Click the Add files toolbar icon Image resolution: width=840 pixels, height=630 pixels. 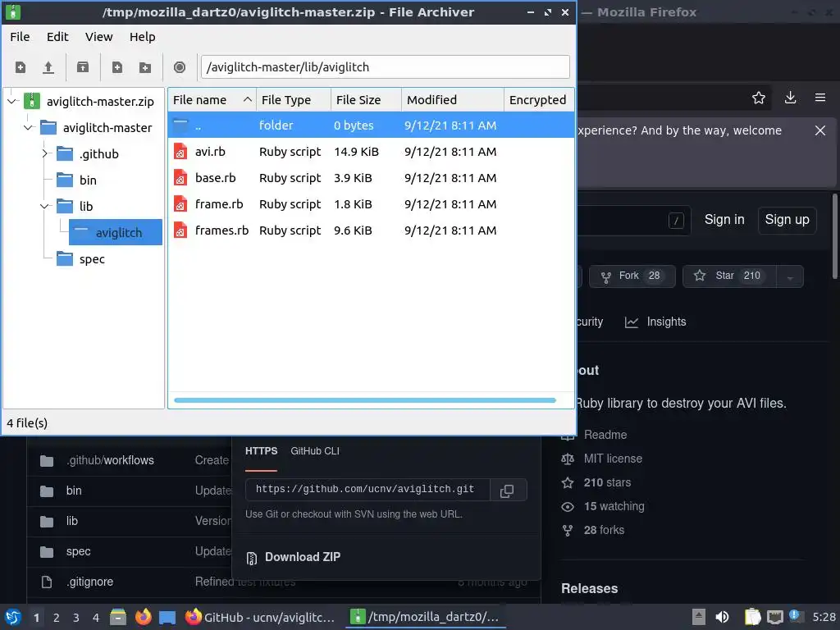[116, 67]
